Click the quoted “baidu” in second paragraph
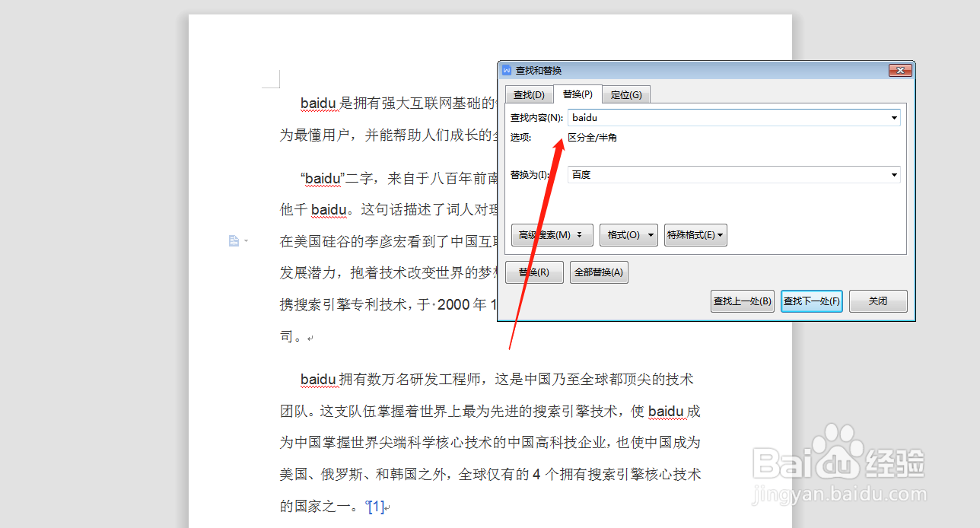 [x=323, y=179]
